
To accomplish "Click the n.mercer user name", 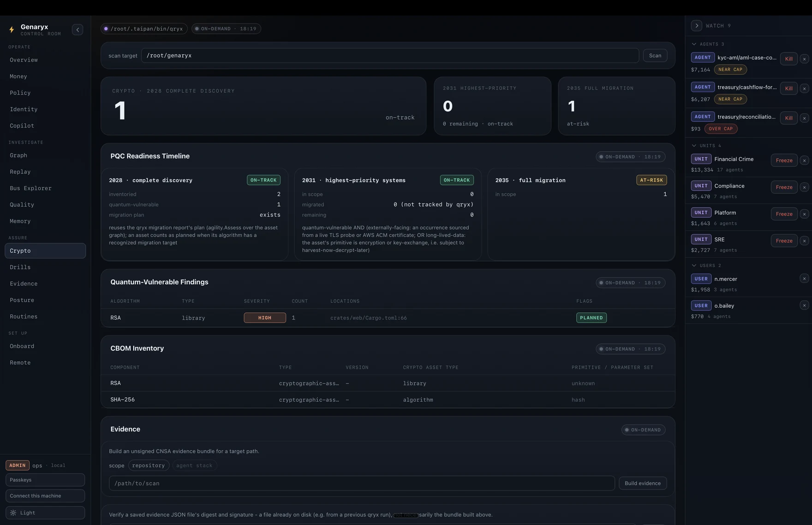I will [x=726, y=279].
